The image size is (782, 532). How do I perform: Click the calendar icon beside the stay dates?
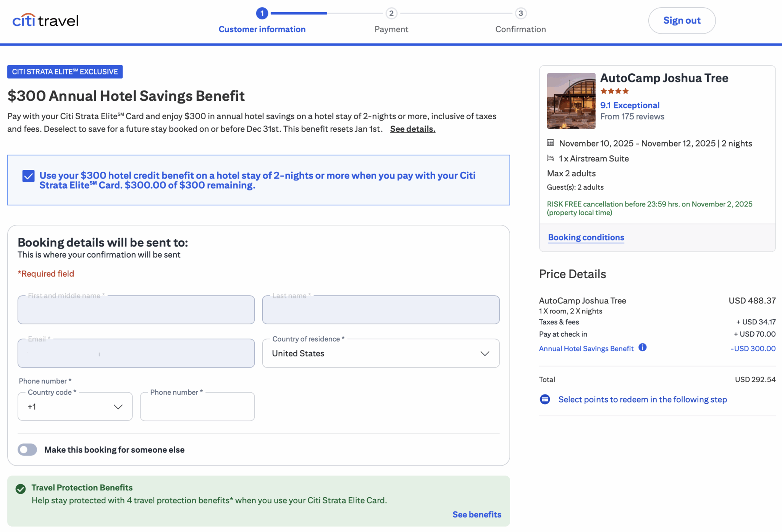550,143
